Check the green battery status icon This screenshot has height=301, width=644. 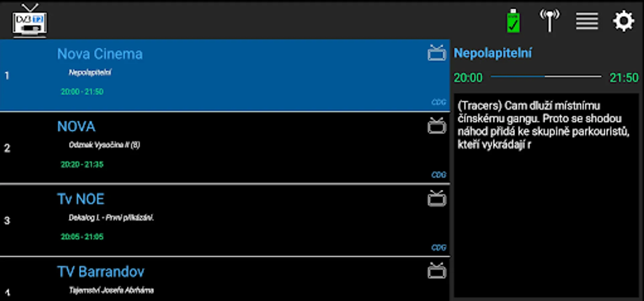click(x=513, y=21)
